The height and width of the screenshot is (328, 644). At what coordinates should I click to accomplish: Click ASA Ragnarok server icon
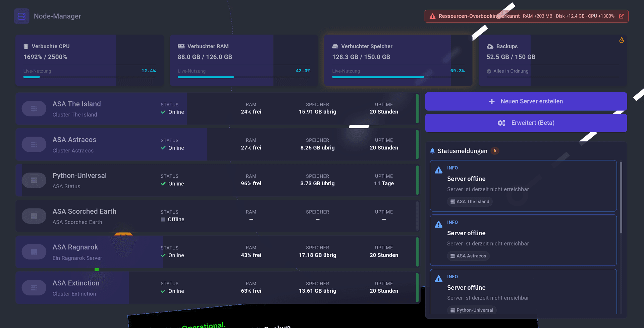(34, 252)
